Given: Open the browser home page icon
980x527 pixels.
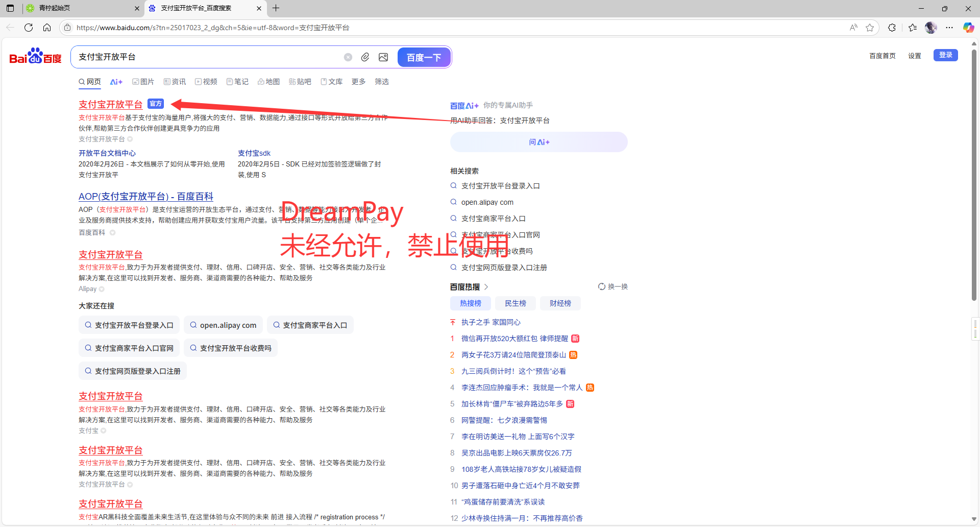Looking at the screenshot, I should pyautogui.click(x=47, y=28).
